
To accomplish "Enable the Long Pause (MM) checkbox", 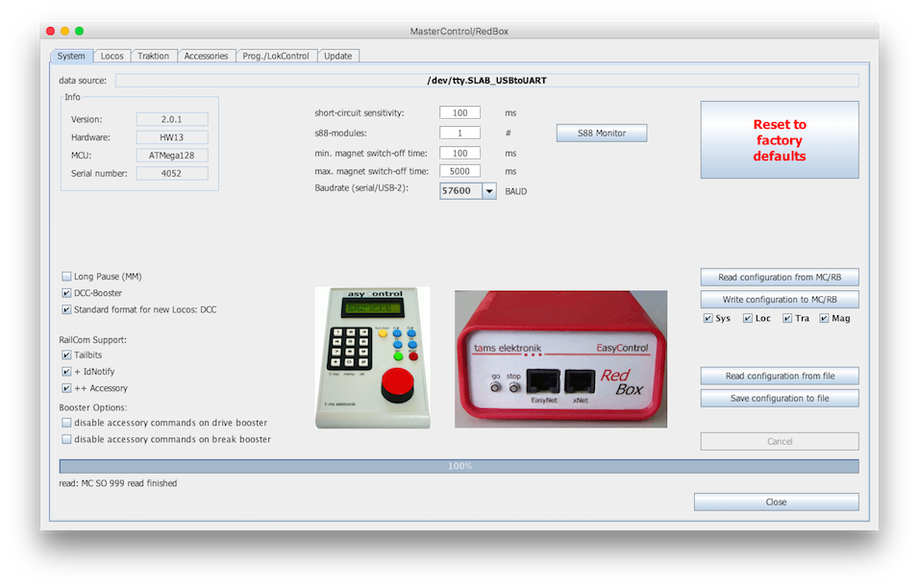I will tap(66, 277).
